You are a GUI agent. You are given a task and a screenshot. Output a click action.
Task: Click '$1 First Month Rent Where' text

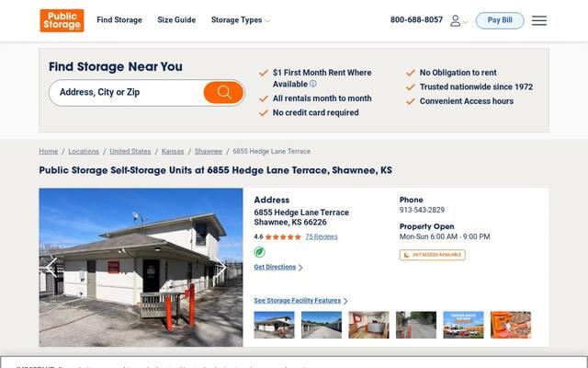click(322, 73)
